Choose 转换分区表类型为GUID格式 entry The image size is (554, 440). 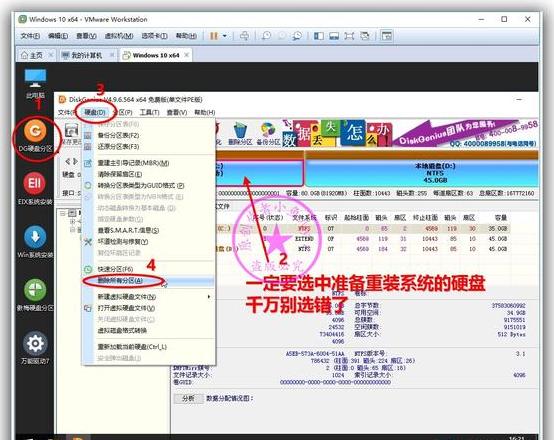tap(148, 186)
